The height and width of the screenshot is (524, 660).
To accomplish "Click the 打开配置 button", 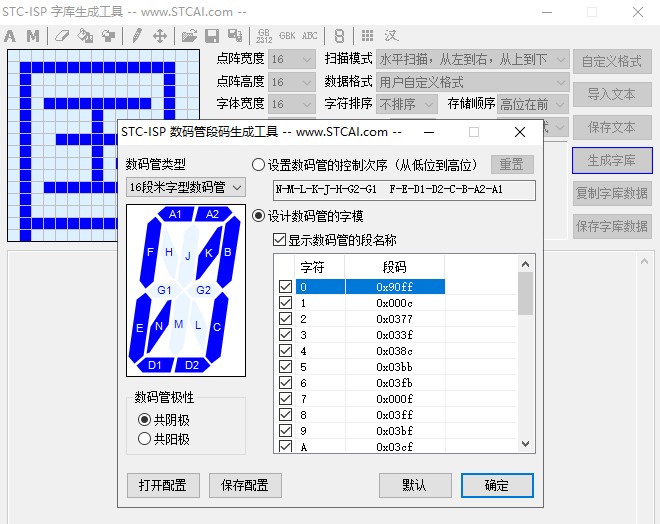I will (163, 485).
